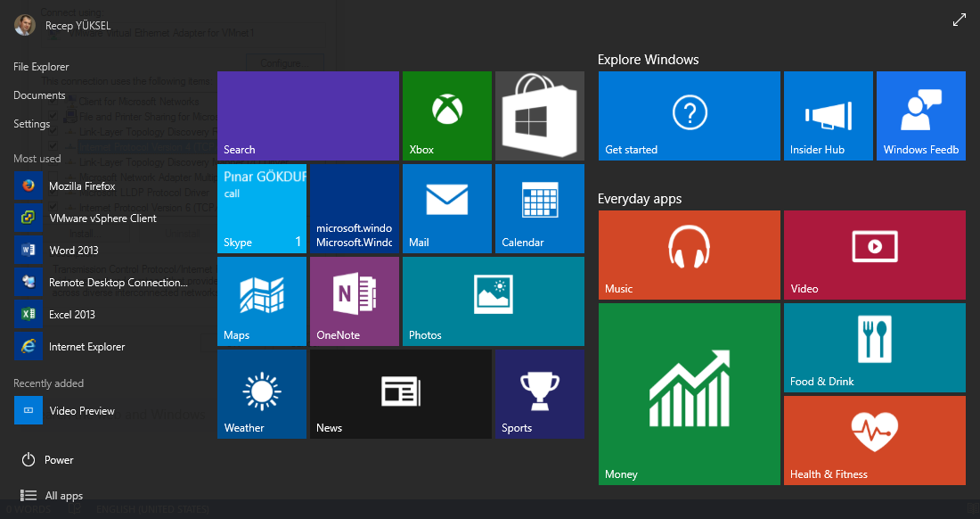Open File Explorer link
The image size is (980, 519).
[41, 66]
